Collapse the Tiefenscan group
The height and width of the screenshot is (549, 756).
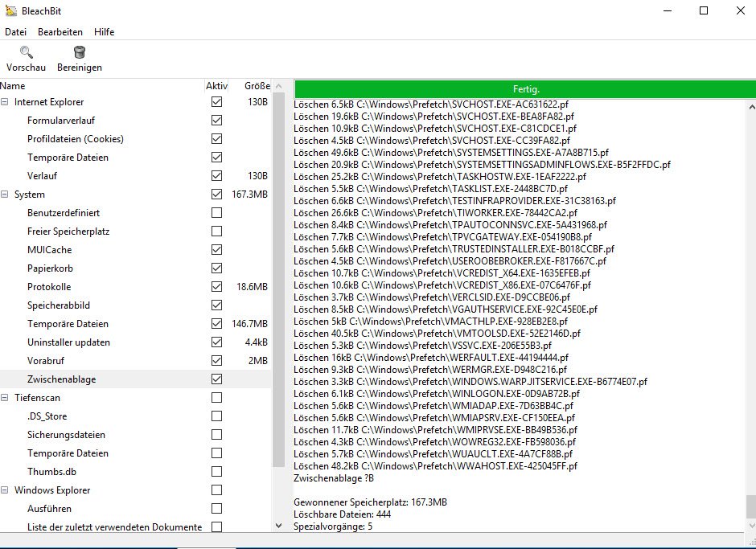click(5, 398)
